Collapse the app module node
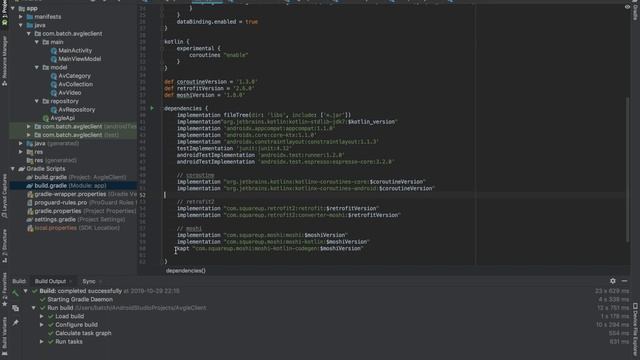Viewport: 640px width, 360px height. click(x=13, y=8)
